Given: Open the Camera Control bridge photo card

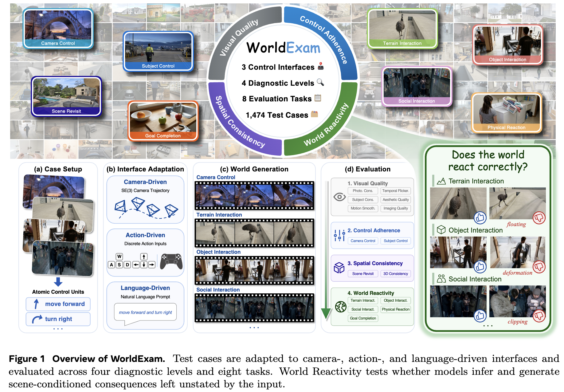Looking at the screenshot, I should [58, 29].
